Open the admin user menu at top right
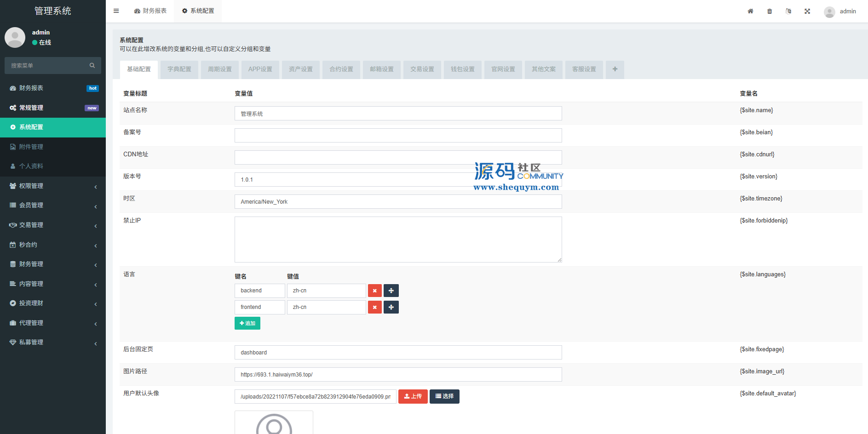Viewport: 868px width, 434px height. point(840,11)
